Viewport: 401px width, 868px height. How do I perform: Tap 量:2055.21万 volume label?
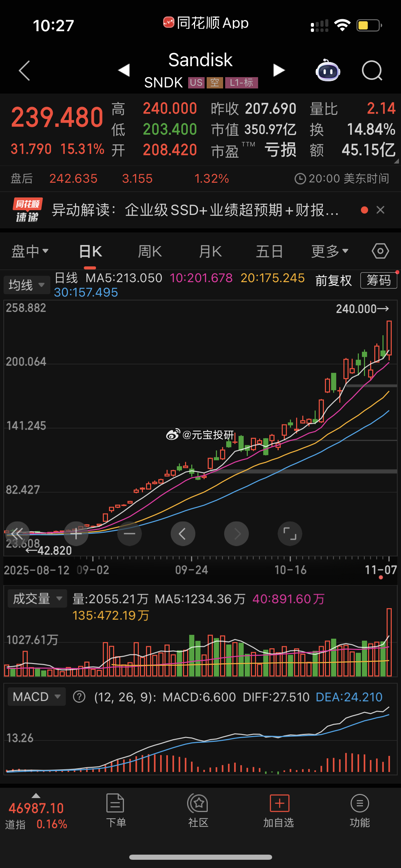coord(110,599)
